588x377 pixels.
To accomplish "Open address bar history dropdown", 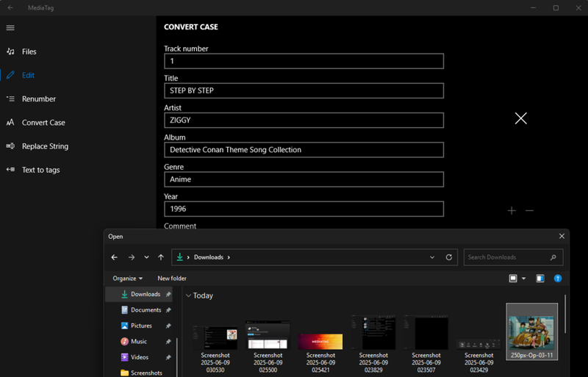I will point(432,257).
